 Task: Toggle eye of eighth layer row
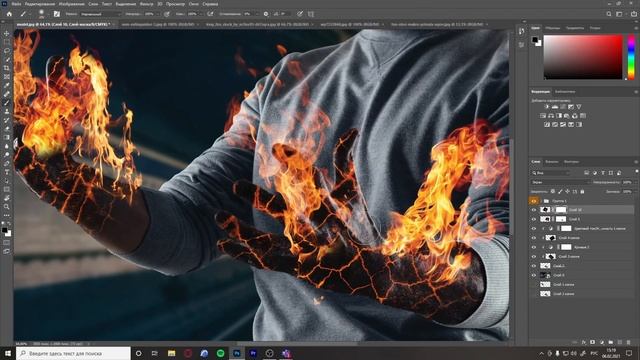click(533, 266)
